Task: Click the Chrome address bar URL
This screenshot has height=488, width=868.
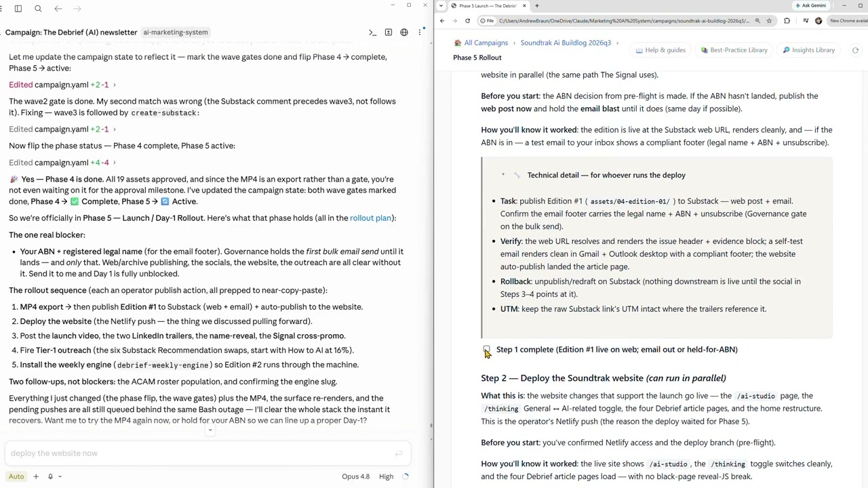Action: (624, 21)
